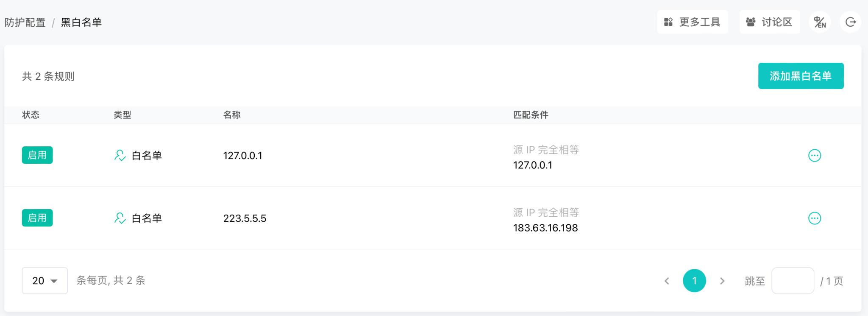Go to next page arrow

point(722,281)
